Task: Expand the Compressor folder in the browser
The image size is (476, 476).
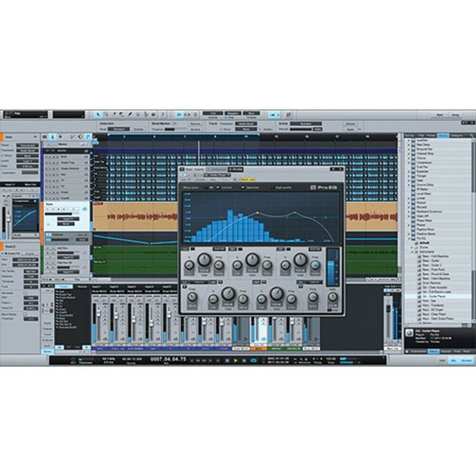Action: [408, 162]
